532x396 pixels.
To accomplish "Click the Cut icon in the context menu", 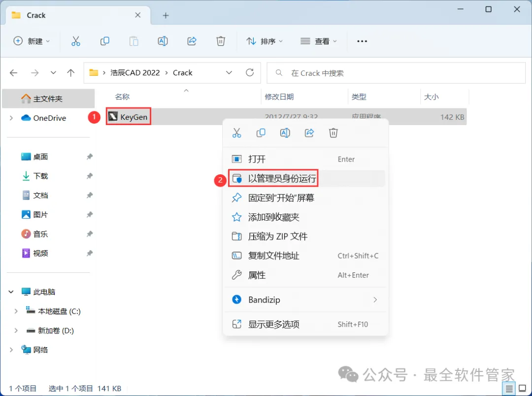I will coord(236,133).
